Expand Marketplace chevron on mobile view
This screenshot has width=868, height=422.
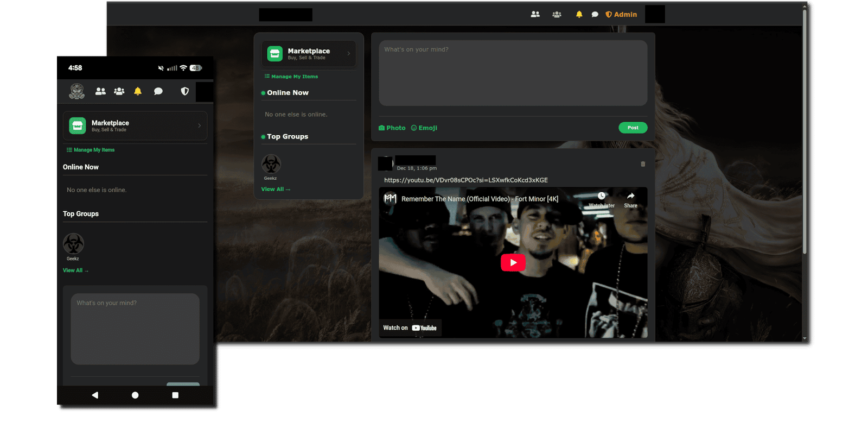point(199,125)
